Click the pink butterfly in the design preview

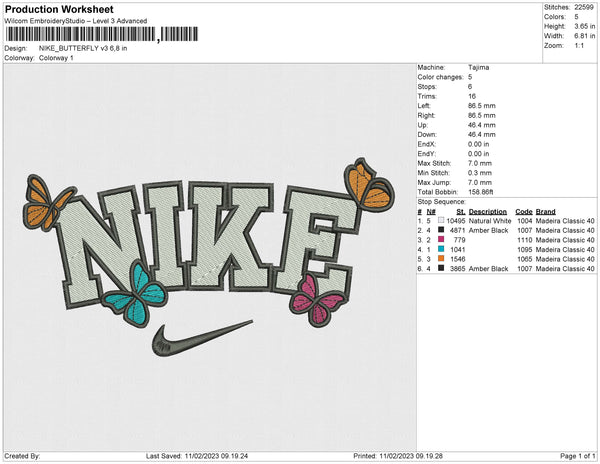tap(318, 300)
